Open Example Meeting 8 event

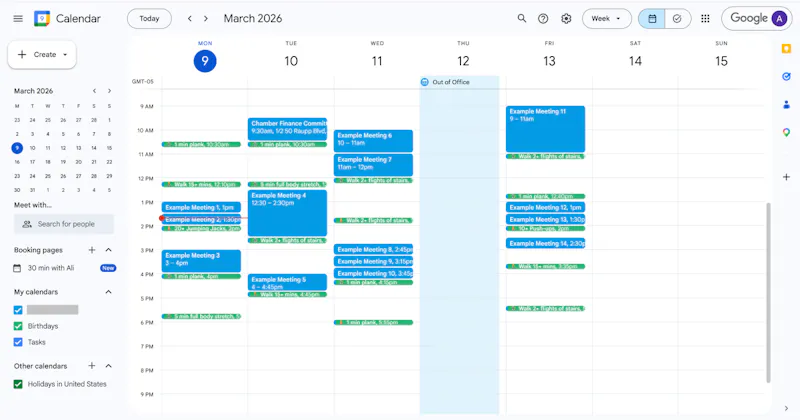click(373, 250)
